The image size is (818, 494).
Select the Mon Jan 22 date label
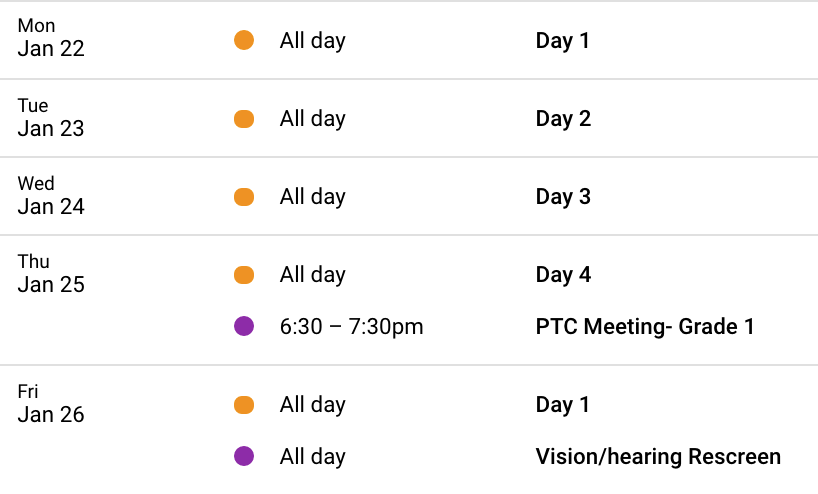click(x=51, y=38)
